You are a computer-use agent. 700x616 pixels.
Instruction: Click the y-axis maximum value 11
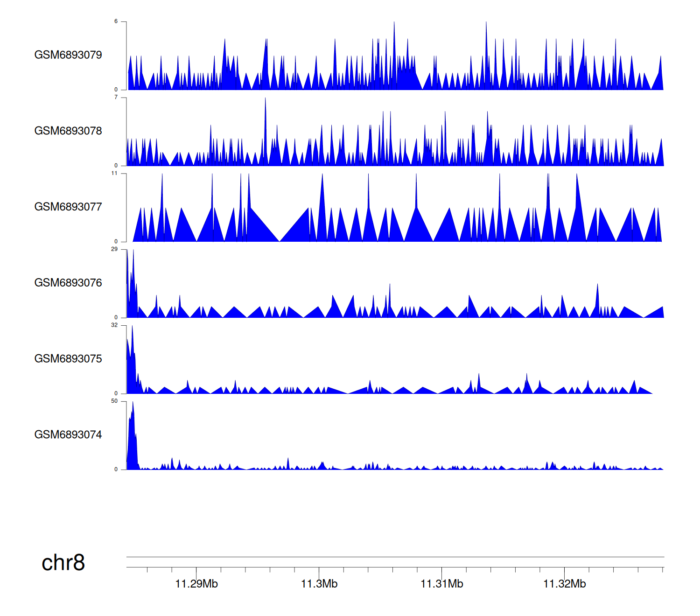click(x=114, y=173)
